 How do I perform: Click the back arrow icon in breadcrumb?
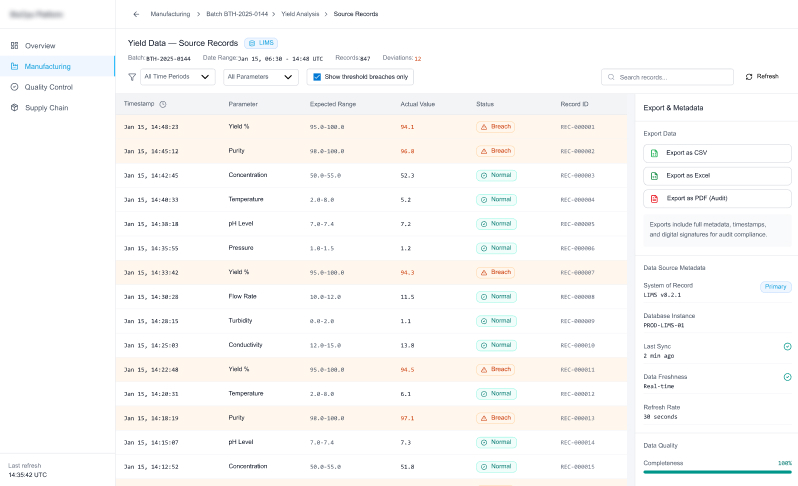(x=136, y=14)
